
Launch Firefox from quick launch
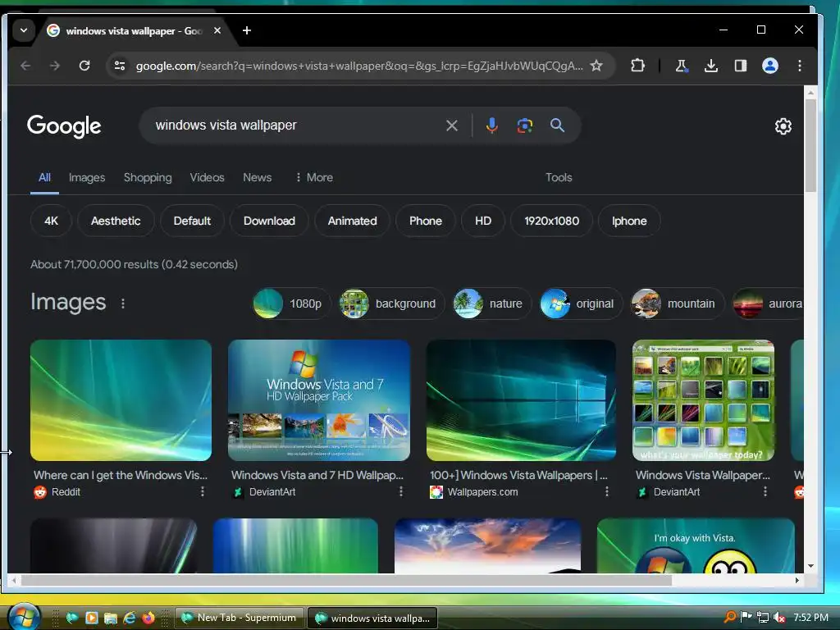coord(148,618)
